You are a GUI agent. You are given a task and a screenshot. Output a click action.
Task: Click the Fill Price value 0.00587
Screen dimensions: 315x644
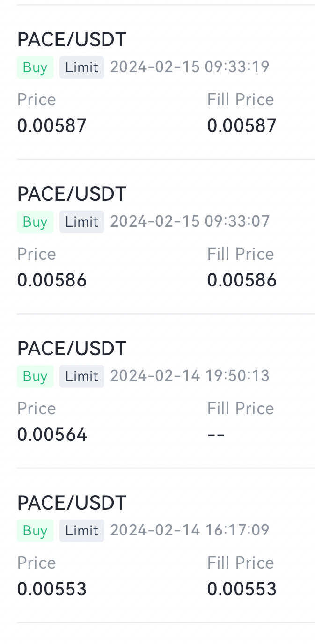[x=242, y=126]
